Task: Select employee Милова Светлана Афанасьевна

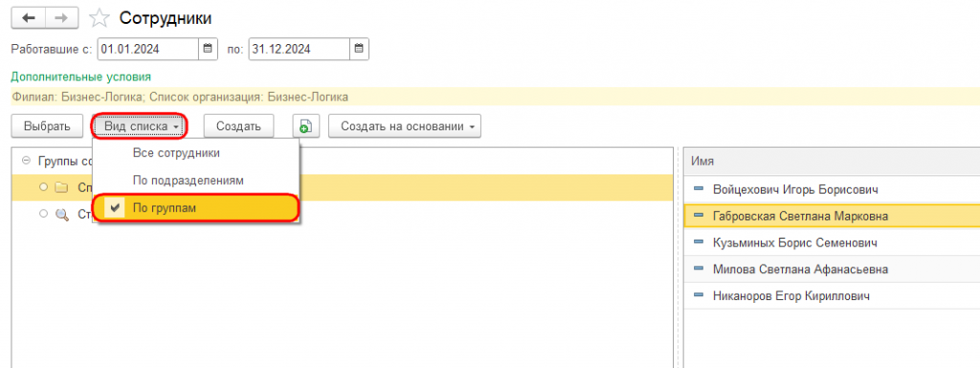Action: click(x=832, y=269)
